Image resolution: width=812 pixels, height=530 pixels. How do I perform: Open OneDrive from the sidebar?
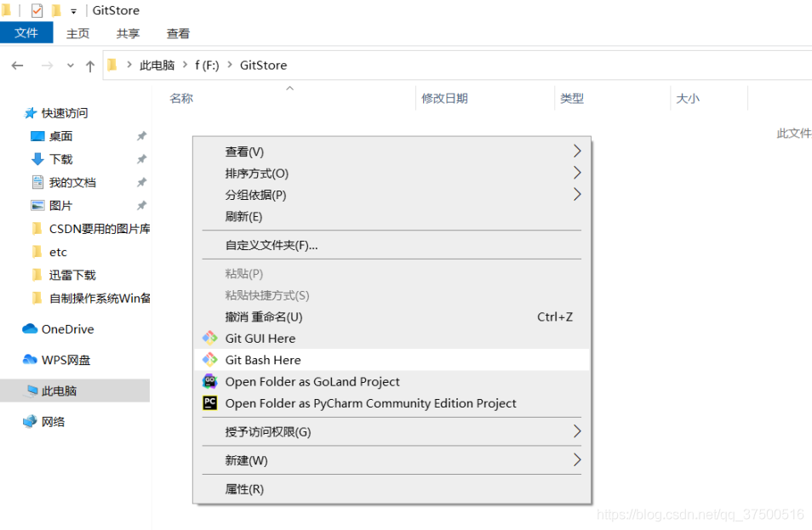[58, 329]
